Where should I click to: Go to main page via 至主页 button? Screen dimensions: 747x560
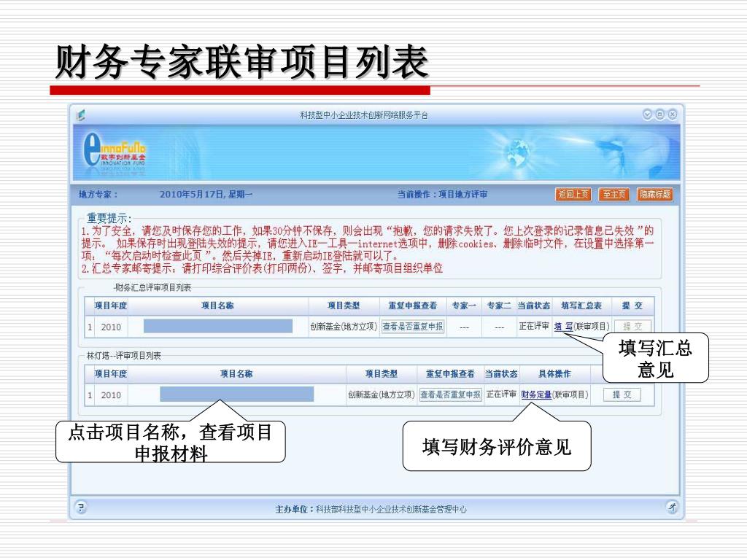point(614,194)
